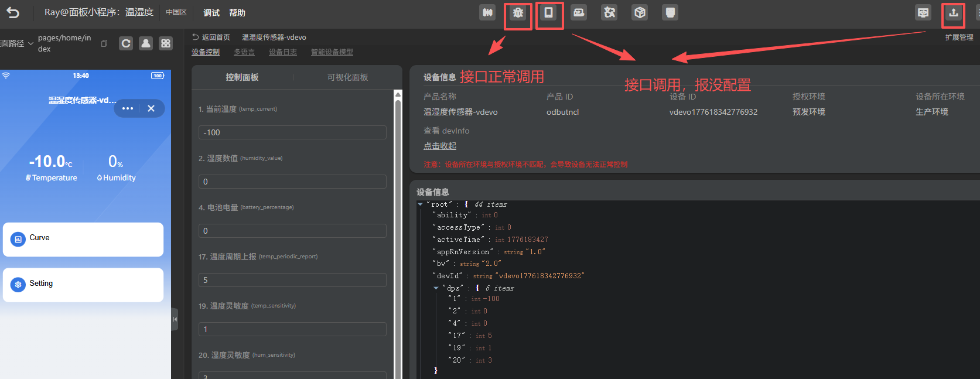980x379 pixels.
Task: Click the 生产环境 device environment value
Action: (x=932, y=112)
